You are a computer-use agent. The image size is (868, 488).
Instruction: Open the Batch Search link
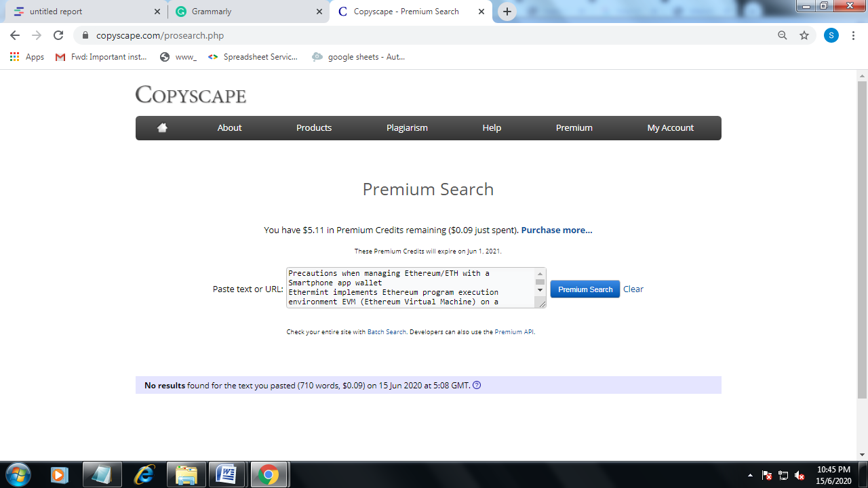pyautogui.click(x=387, y=332)
